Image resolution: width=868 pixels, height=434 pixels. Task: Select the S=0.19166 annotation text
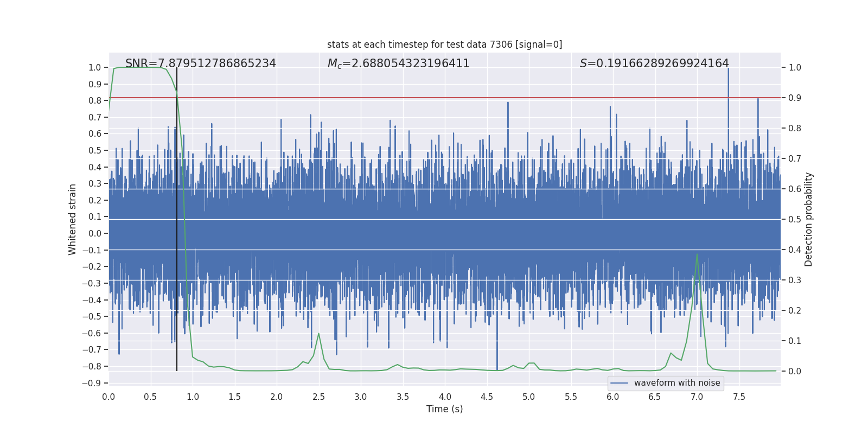pos(654,63)
